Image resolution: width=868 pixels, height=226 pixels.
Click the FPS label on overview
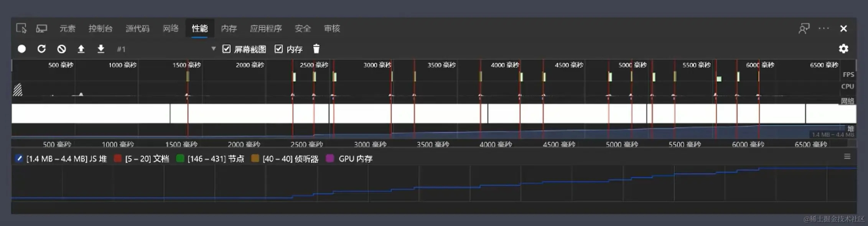(848, 74)
